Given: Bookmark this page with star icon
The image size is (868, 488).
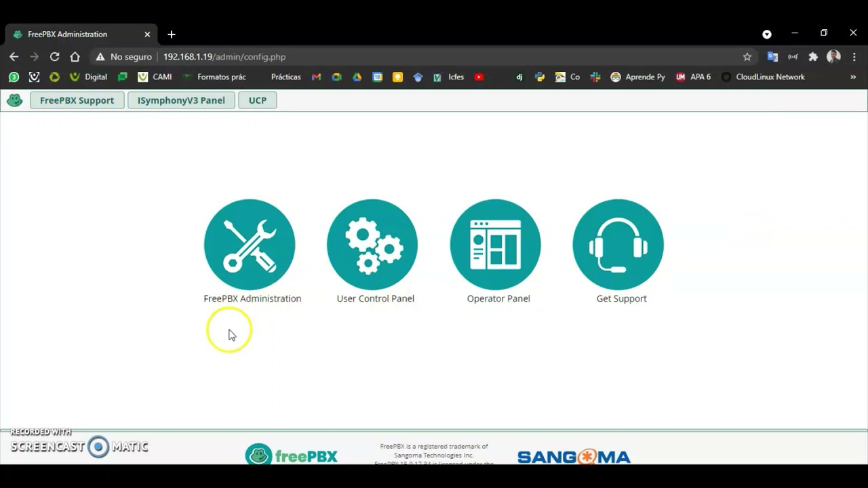Looking at the screenshot, I should click(x=747, y=57).
